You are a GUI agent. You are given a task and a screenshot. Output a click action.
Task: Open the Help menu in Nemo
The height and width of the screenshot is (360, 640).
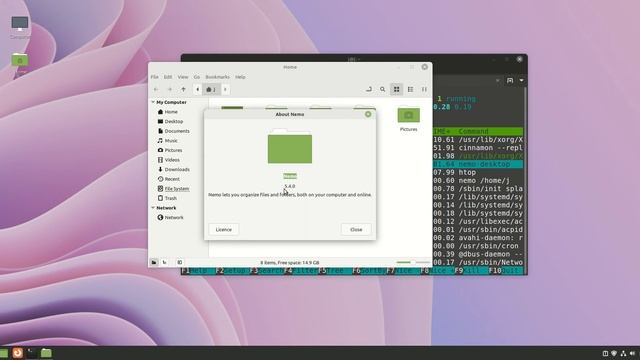[x=240, y=77]
